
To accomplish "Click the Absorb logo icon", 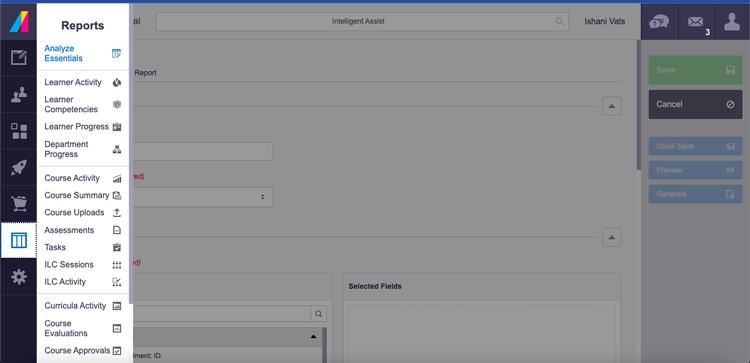I will (x=19, y=22).
